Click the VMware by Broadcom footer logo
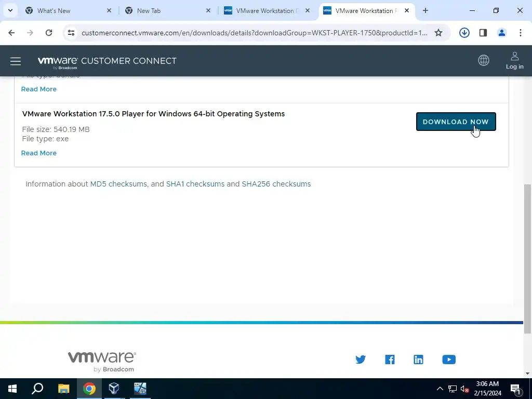The height and width of the screenshot is (399, 532). pos(101,362)
